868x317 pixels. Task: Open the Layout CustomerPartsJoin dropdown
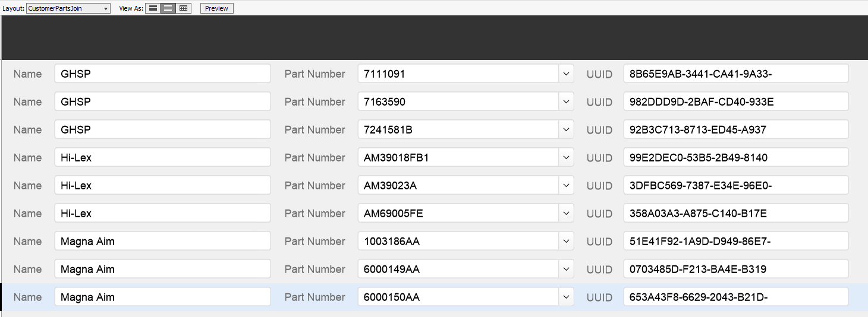(x=68, y=8)
